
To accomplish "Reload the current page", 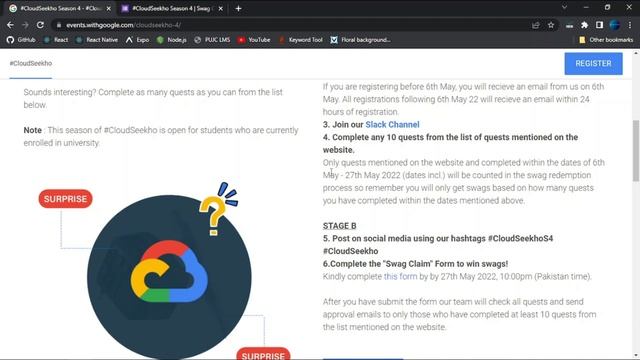I will click(x=40, y=25).
